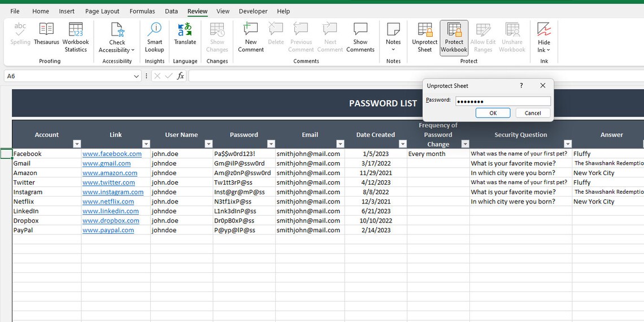The width and height of the screenshot is (644, 322).
Task: Open the Hide Ink menu
Action: tap(544, 37)
